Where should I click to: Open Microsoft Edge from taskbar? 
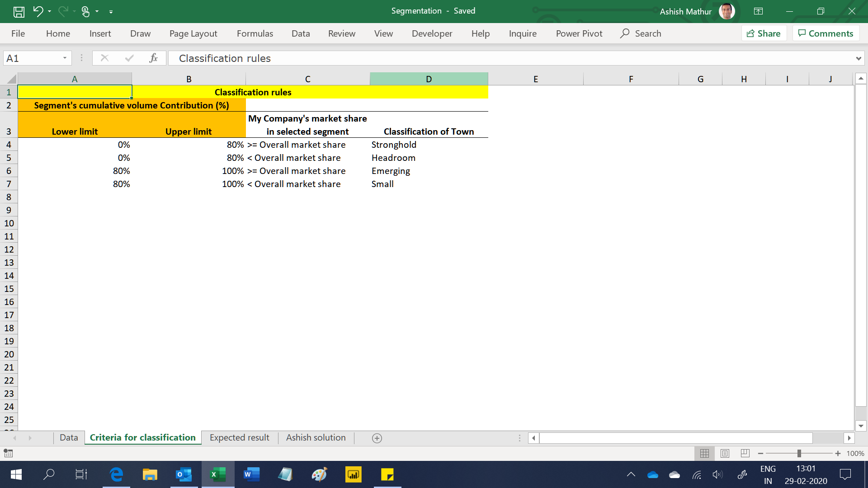(116, 474)
